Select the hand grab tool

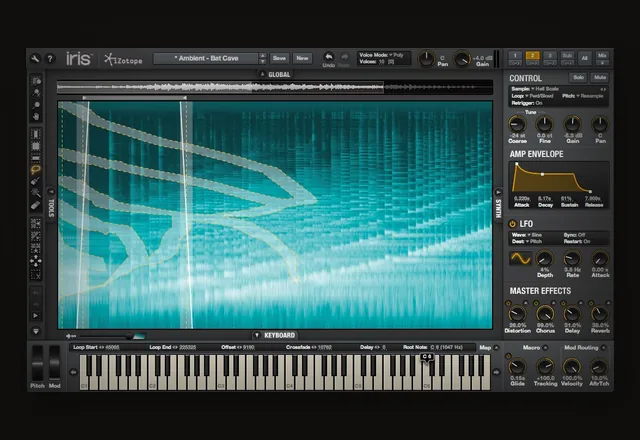[36, 117]
